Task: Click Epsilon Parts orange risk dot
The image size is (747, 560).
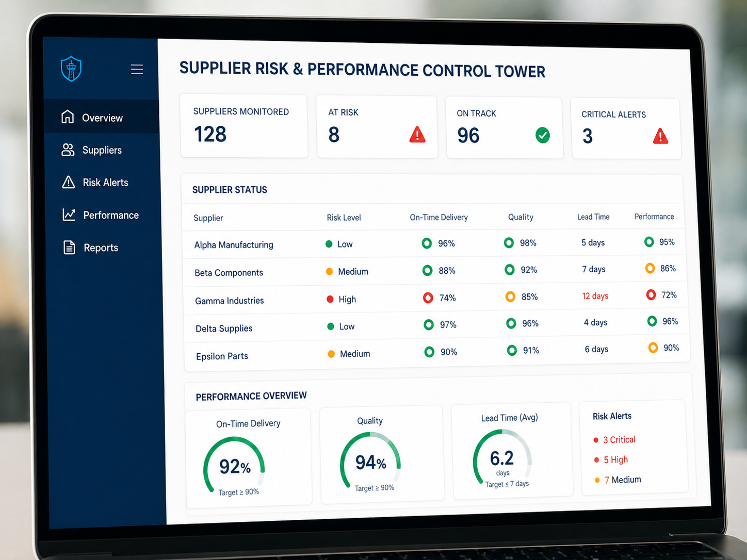Action: click(x=331, y=354)
